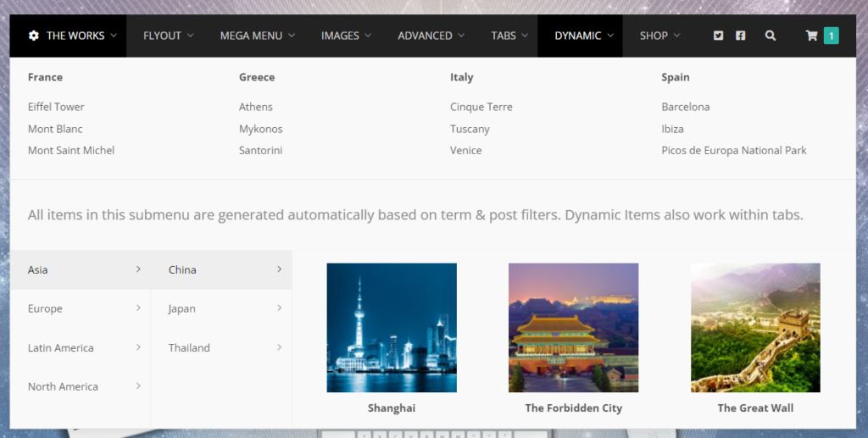This screenshot has height=438, width=868.
Task: Go to the Ibiza link
Action: 672,129
